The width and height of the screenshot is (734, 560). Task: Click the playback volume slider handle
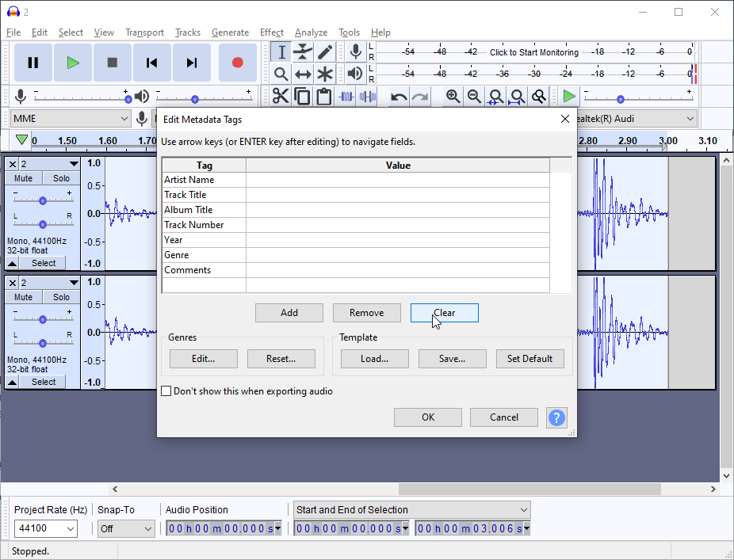pyautogui.click(x=195, y=99)
